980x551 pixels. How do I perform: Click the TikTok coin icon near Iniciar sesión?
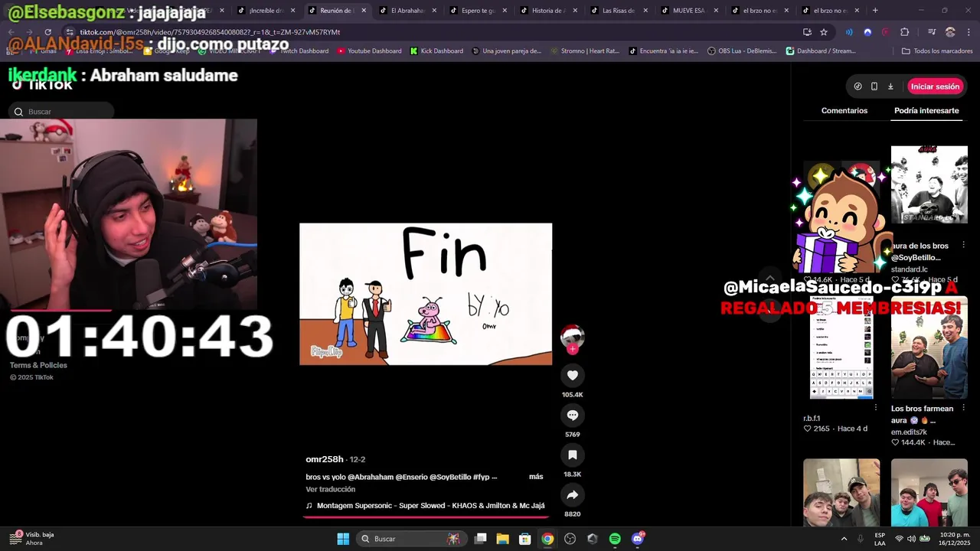857,86
